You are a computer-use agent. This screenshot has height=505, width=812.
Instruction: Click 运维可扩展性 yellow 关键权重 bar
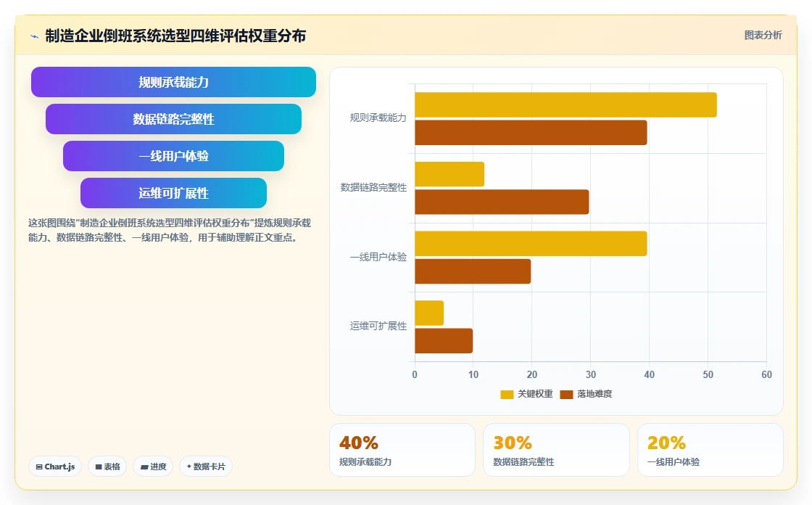[429, 313]
